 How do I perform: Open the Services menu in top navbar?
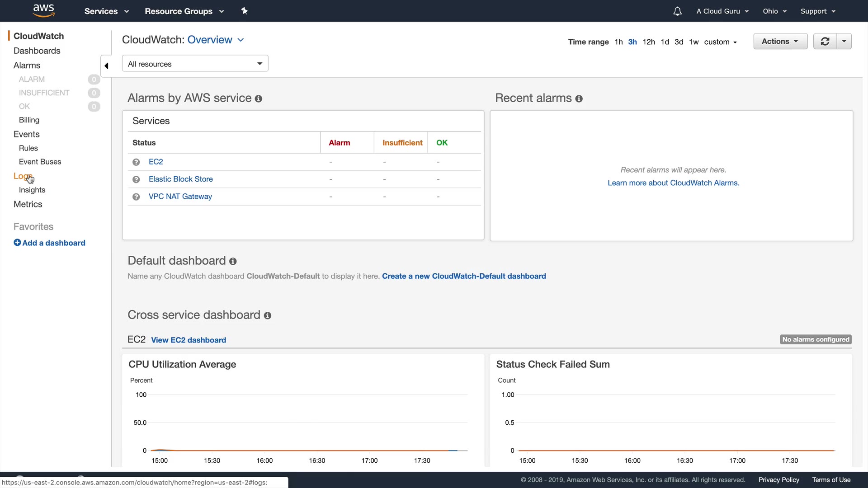coord(106,11)
